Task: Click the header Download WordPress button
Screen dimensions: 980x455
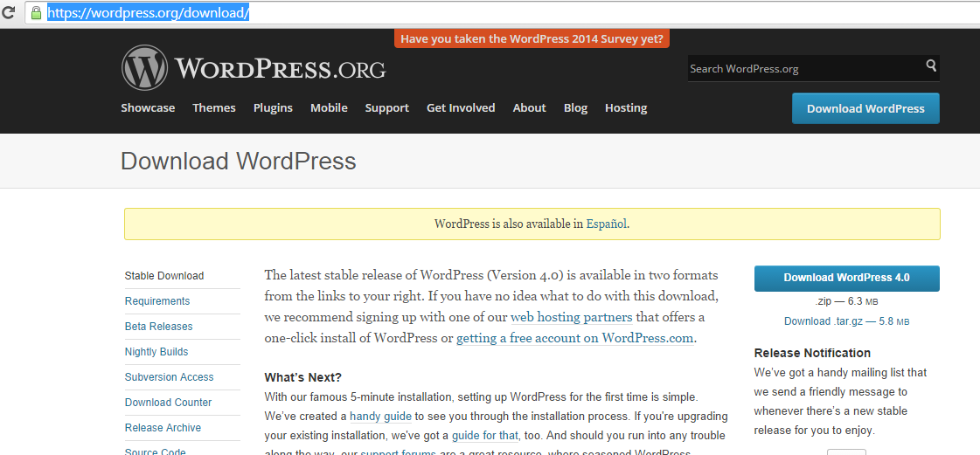Action: point(865,108)
